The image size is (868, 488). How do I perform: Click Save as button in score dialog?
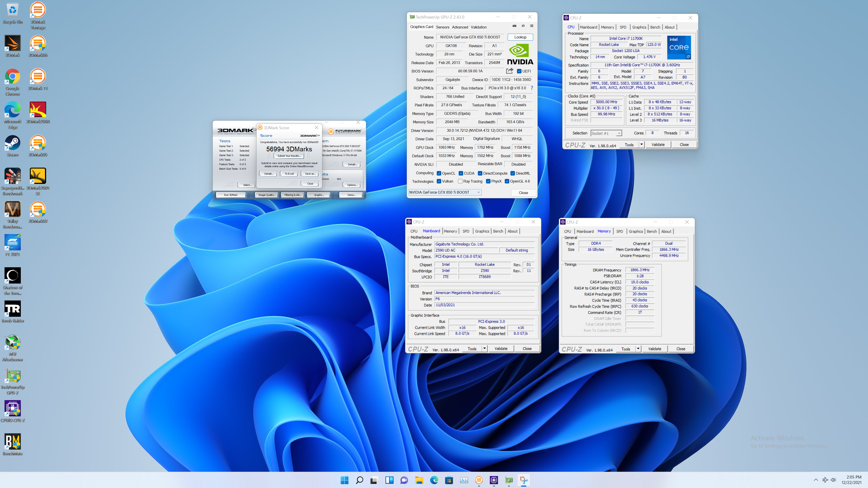pos(310,174)
